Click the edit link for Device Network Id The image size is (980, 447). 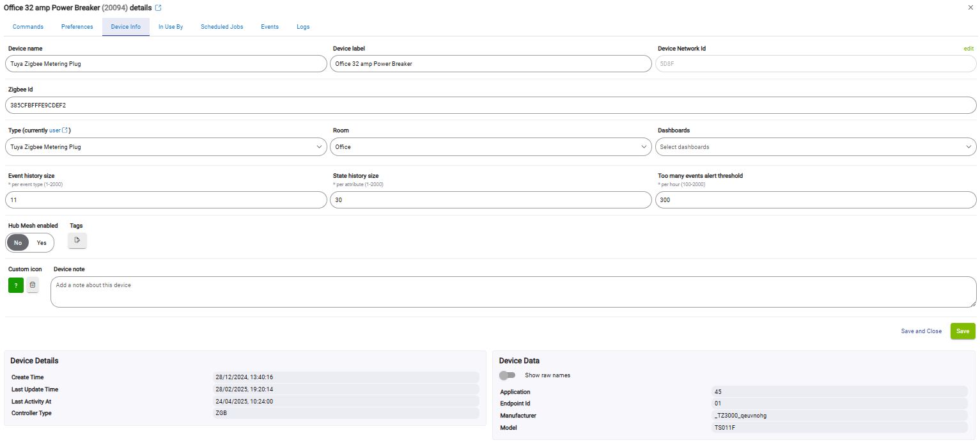coord(968,49)
